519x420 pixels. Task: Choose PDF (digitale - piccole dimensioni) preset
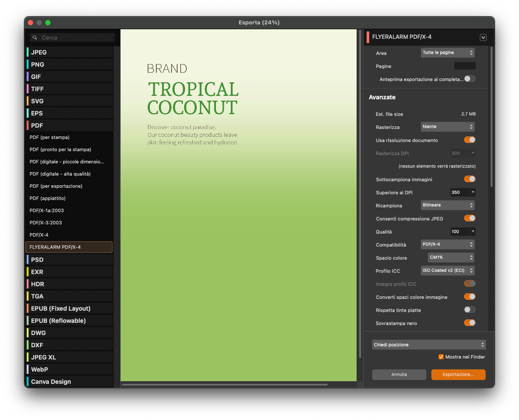[70, 162]
